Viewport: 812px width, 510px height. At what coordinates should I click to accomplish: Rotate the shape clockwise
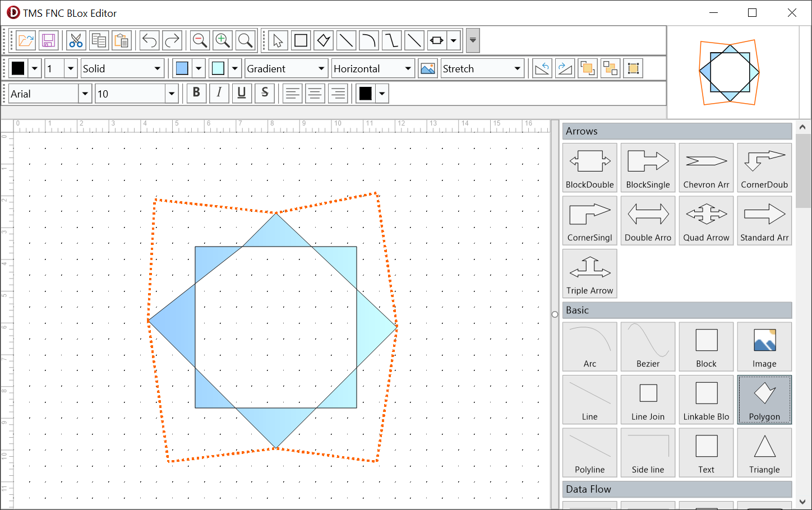coord(565,68)
